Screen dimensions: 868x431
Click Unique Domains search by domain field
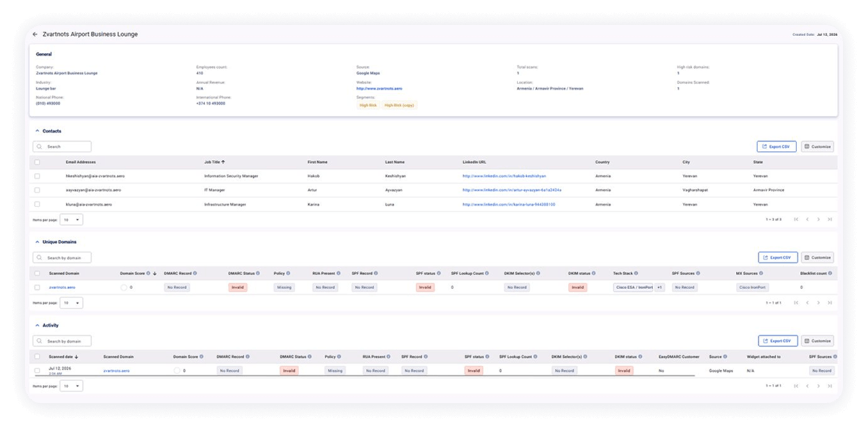point(62,258)
